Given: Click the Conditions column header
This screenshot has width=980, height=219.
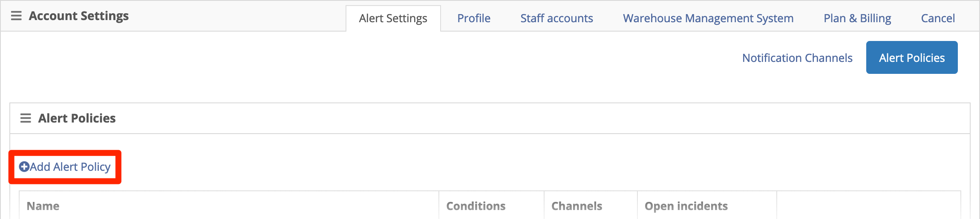Looking at the screenshot, I should (x=476, y=206).
